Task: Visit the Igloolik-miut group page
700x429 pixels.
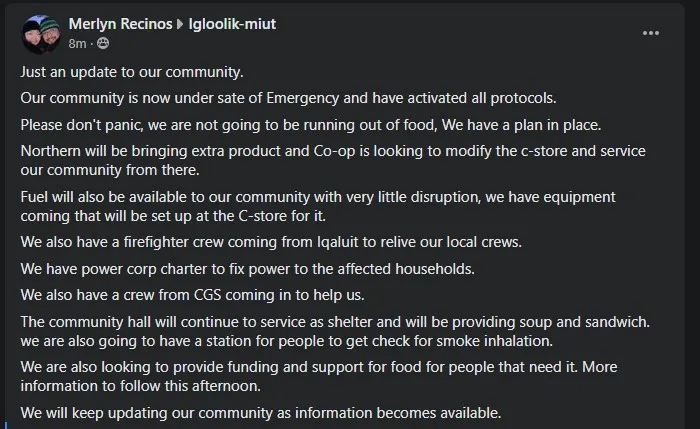Action: pos(232,24)
